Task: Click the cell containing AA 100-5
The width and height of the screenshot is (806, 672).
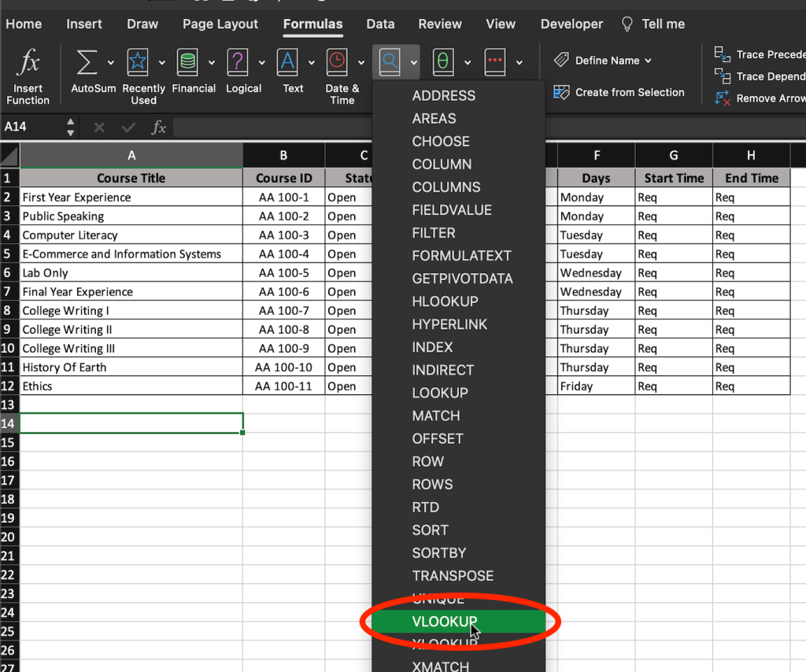Action: (283, 273)
